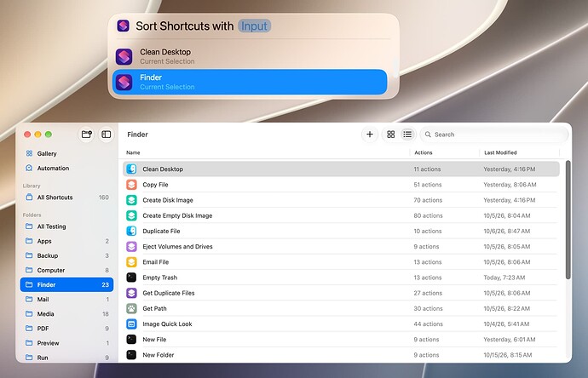Click the Empty Trash shortcut icon
The image size is (588, 378).
coord(131,278)
